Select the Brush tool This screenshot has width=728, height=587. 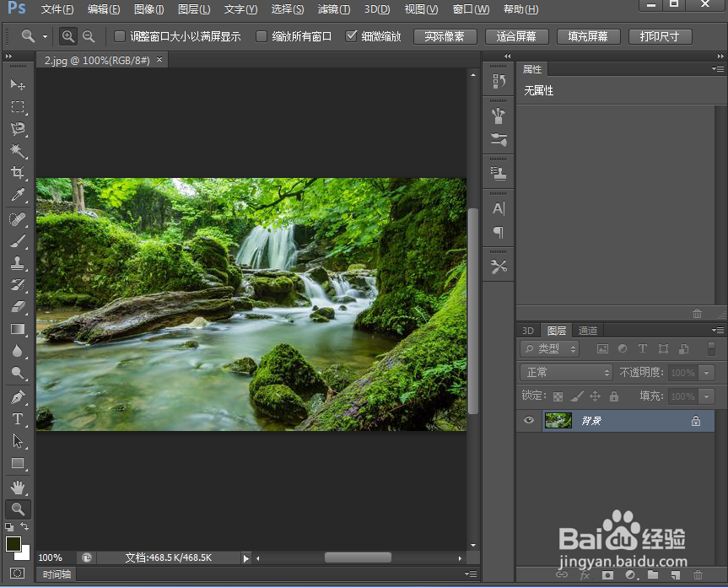18,241
